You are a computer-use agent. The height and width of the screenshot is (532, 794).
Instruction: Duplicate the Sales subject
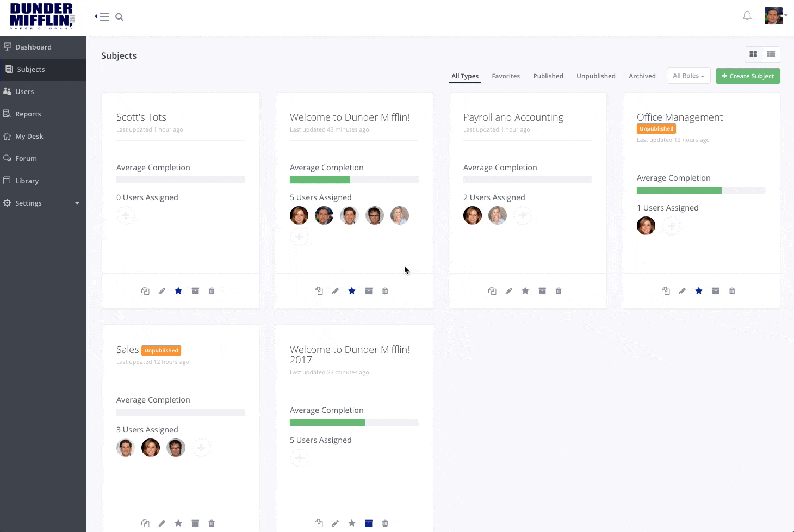coord(145,523)
